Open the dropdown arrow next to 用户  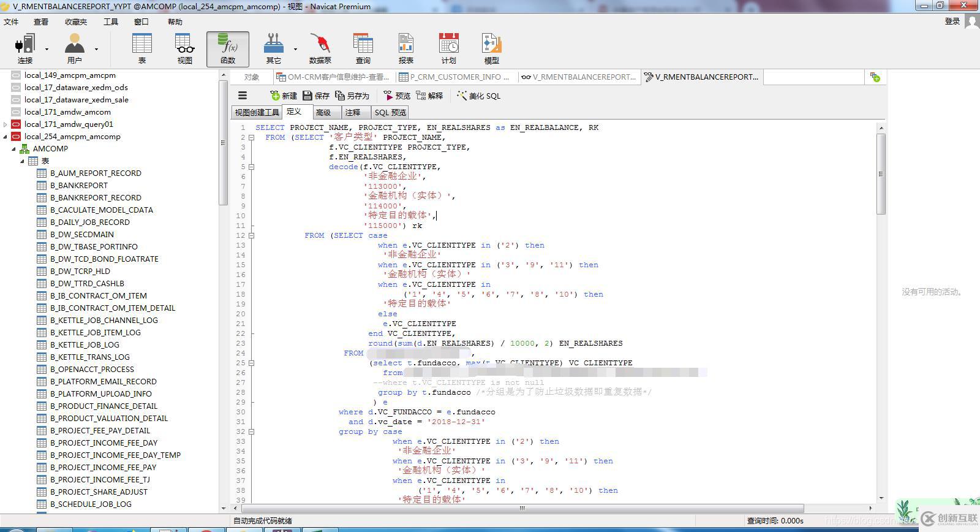tap(96, 49)
